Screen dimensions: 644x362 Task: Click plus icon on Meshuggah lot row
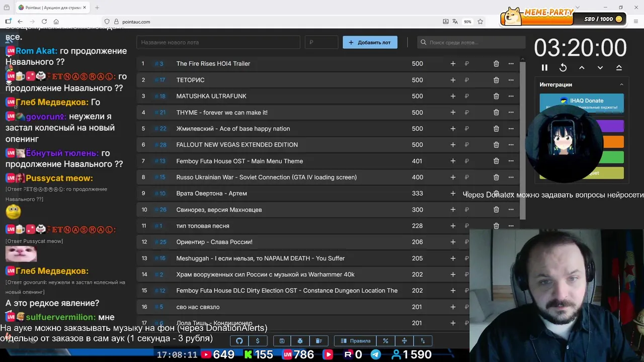(453, 258)
